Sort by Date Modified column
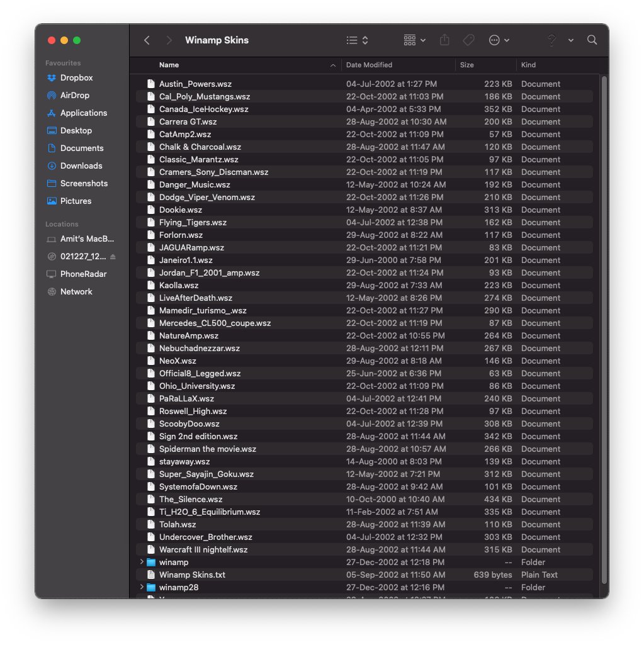This screenshot has width=644, height=645. coord(369,65)
